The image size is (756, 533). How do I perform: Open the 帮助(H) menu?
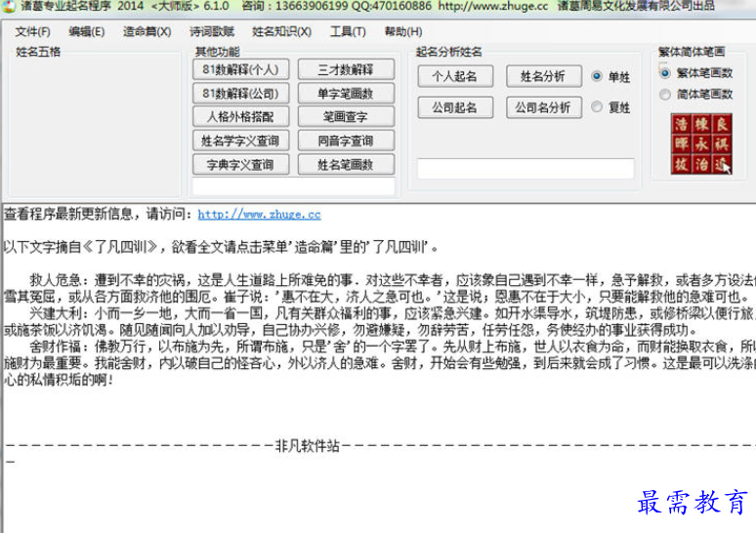tap(403, 32)
